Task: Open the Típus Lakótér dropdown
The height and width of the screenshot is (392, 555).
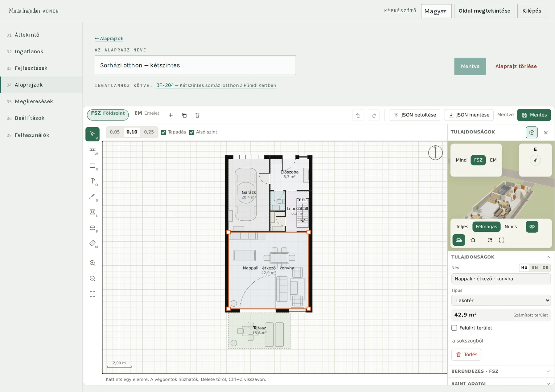Action: pyautogui.click(x=501, y=300)
